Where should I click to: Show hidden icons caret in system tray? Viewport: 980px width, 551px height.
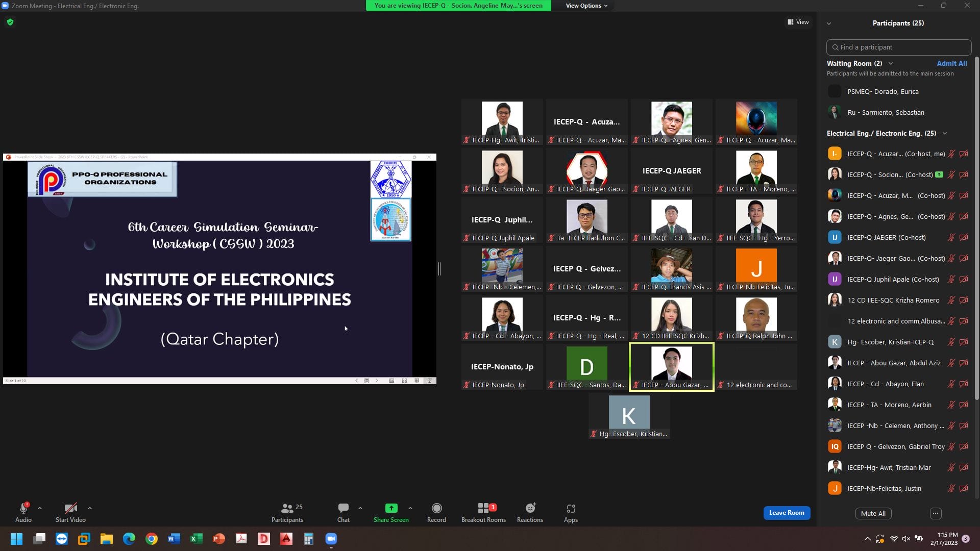(867, 539)
